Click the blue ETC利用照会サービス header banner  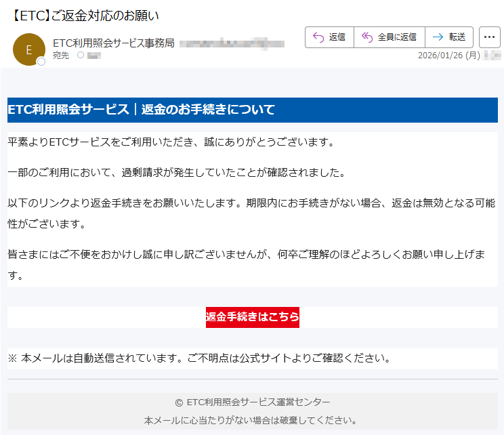point(252,110)
